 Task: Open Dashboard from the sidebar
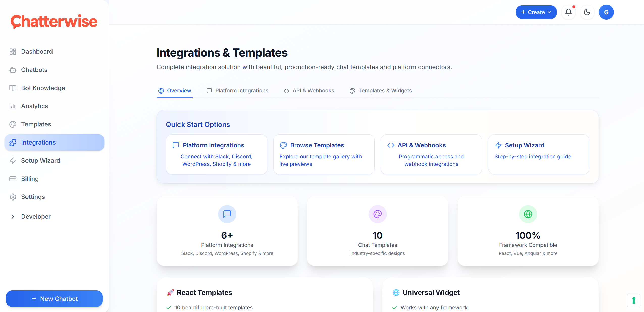click(37, 52)
